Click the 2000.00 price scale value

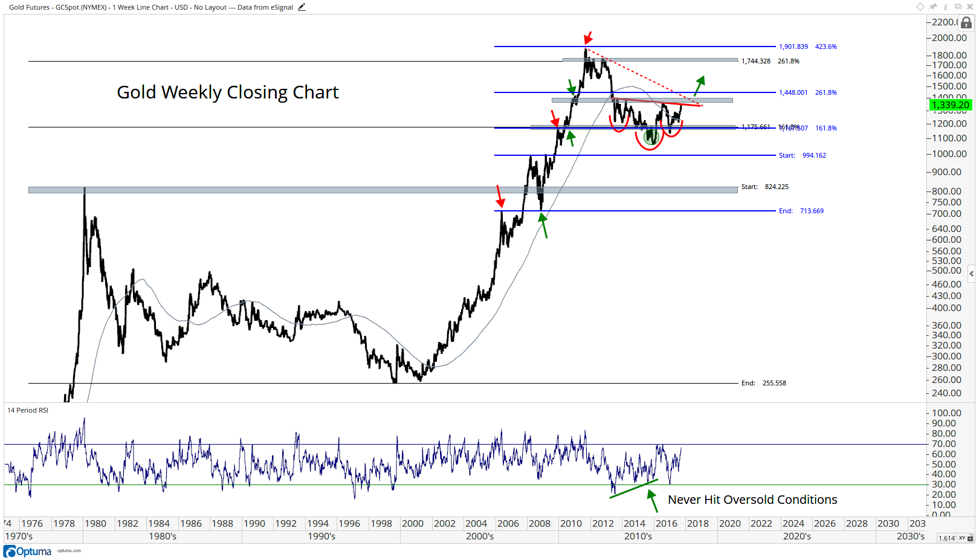click(949, 37)
